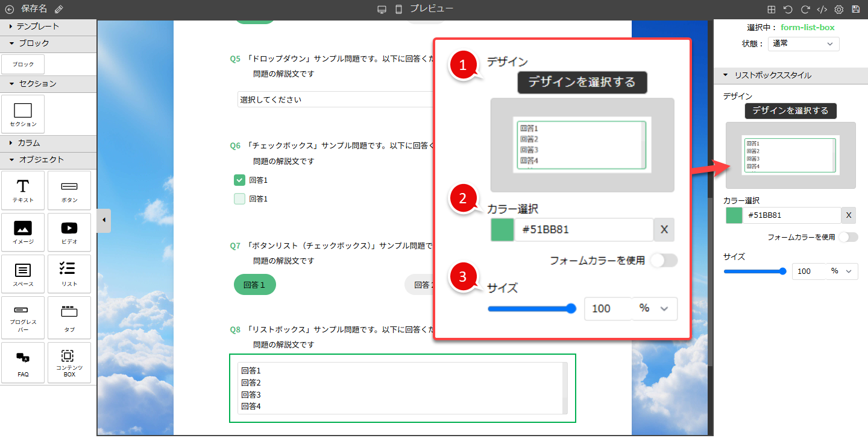The image size is (868, 441).
Task: Check the unchecked 回答1 checkbox under Q6
Action: 239,198
